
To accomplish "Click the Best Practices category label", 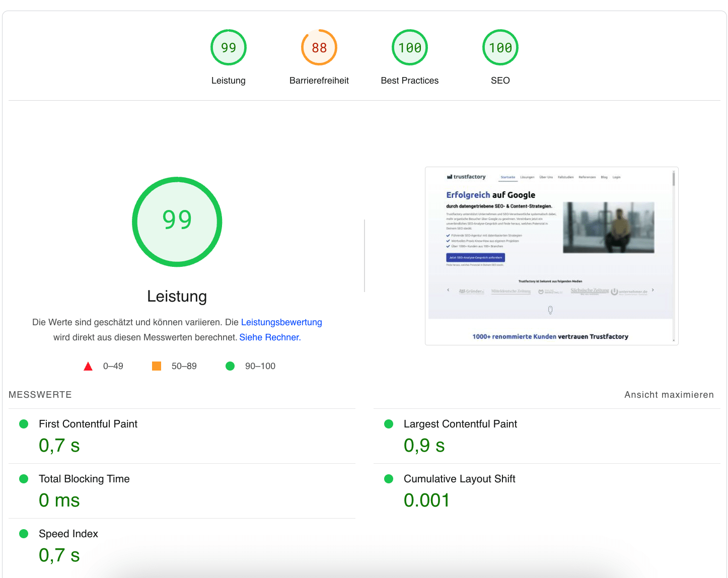I will [x=409, y=81].
